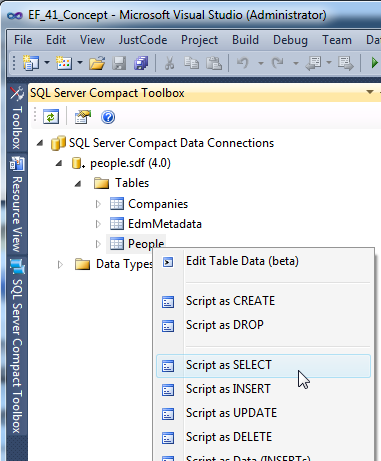381x461 pixels.
Task: Open the Debug menu
Action: pos(290,40)
